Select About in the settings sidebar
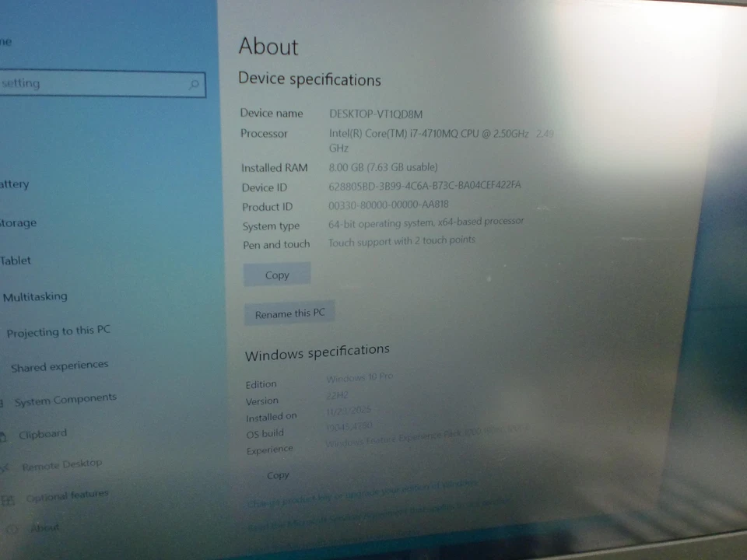Viewport: 747px width, 560px height. (44, 527)
